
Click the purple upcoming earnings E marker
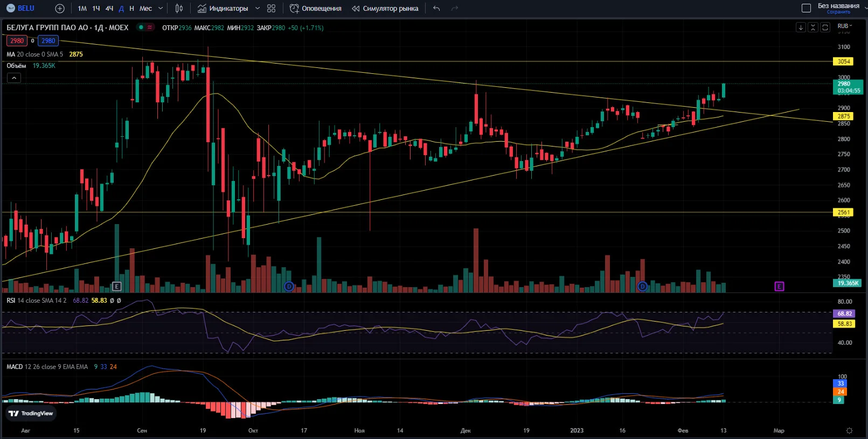coord(779,286)
